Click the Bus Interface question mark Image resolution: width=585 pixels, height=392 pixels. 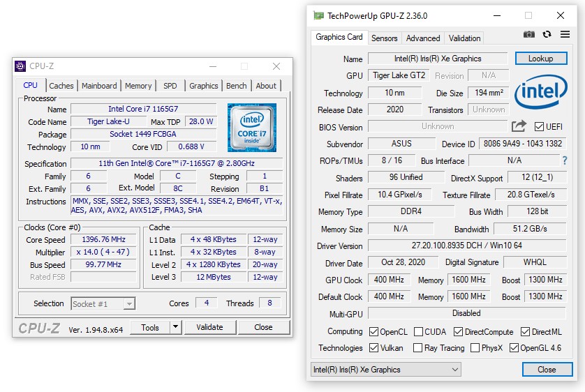(x=565, y=160)
